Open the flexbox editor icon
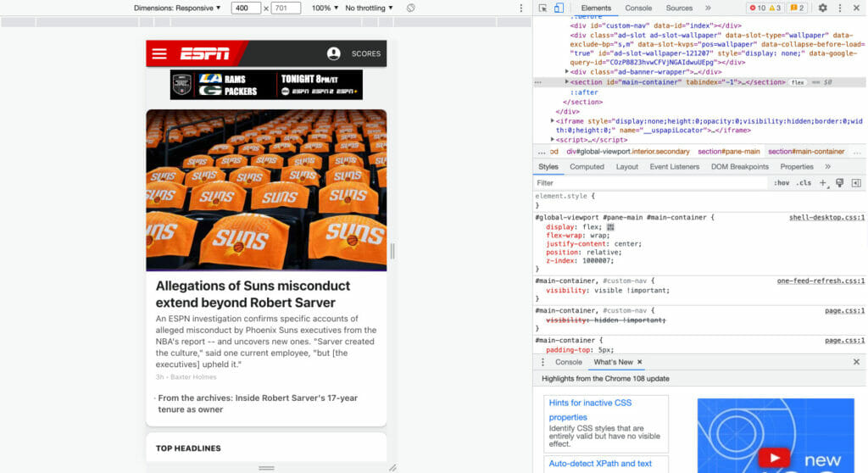The height and width of the screenshot is (473, 868). click(x=610, y=227)
